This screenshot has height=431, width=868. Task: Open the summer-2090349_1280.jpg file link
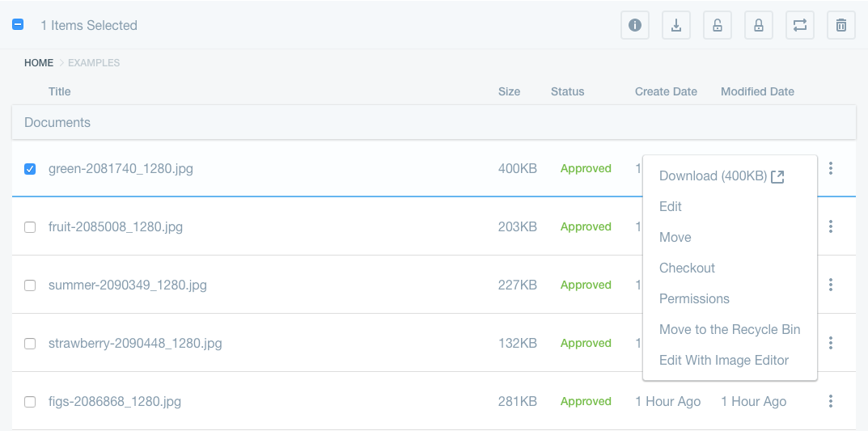pos(128,285)
